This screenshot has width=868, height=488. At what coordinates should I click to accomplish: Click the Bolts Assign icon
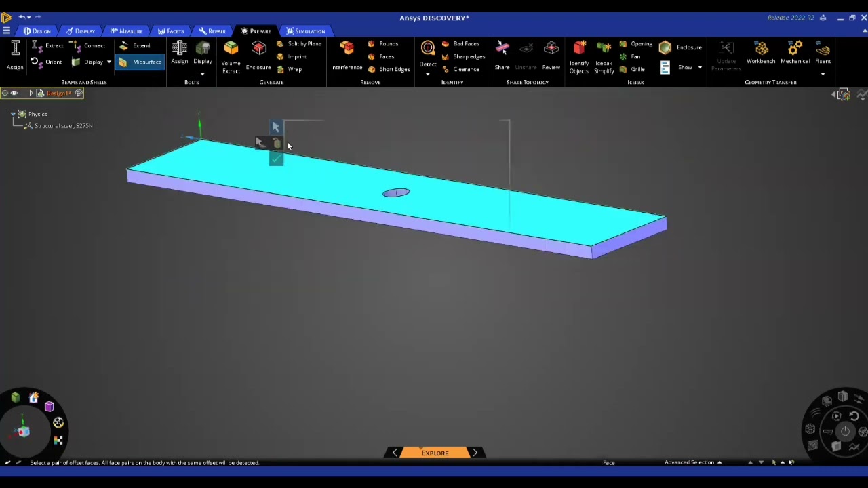(180, 53)
